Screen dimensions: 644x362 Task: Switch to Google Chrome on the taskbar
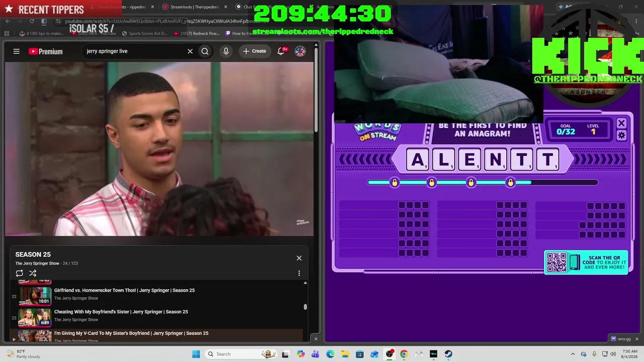pos(404,354)
